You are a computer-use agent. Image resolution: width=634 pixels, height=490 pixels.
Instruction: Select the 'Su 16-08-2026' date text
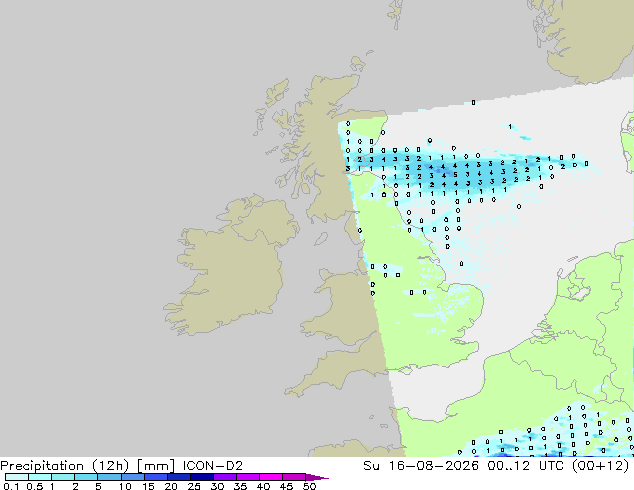(x=421, y=466)
